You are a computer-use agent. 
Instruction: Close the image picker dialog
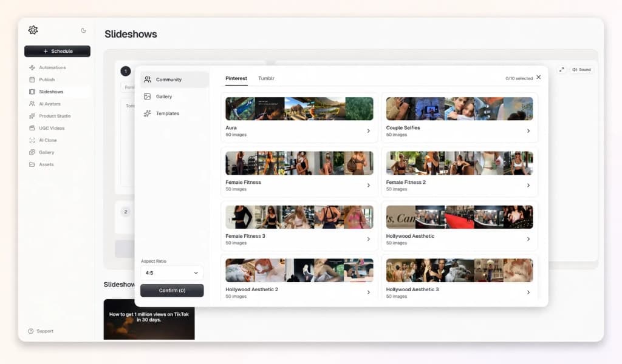(538, 77)
